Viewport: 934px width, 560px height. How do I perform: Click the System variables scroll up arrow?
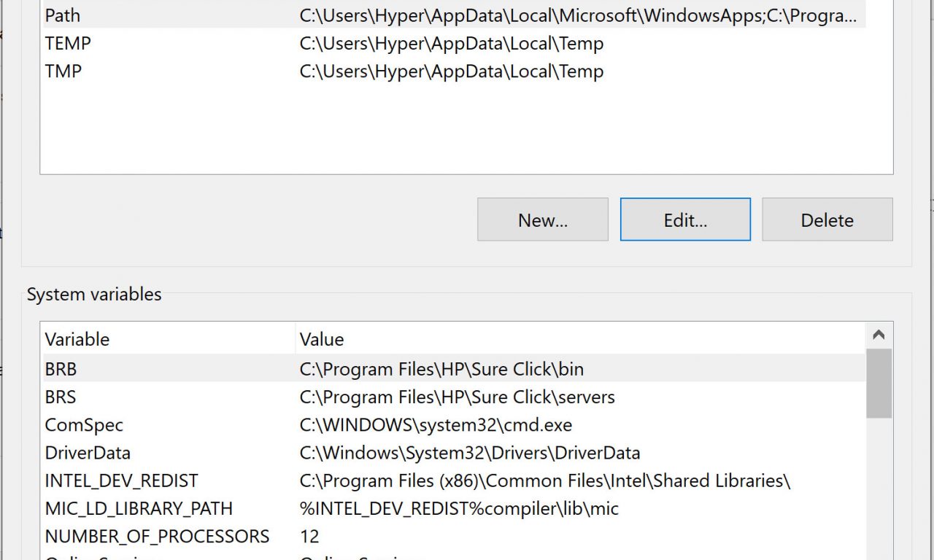point(879,335)
